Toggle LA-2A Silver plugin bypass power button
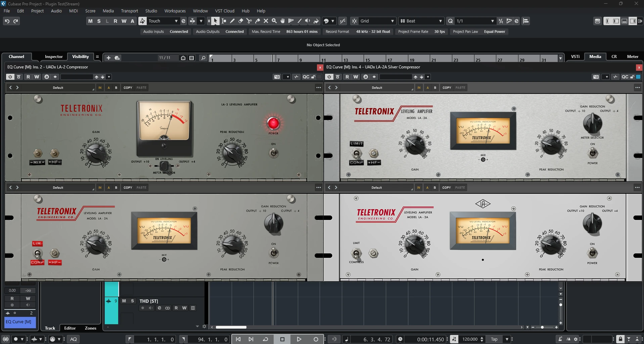The width and height of the screenshot is (644, 344). 329,77
